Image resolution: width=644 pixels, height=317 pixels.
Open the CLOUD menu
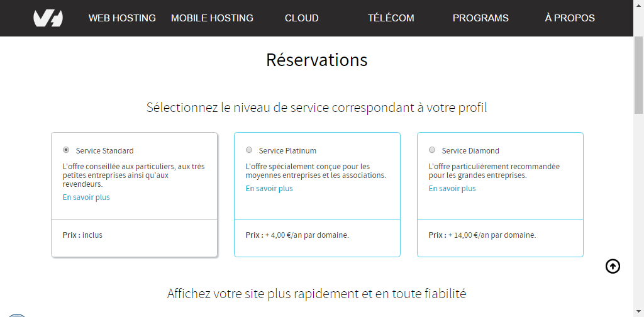[302, 18]
